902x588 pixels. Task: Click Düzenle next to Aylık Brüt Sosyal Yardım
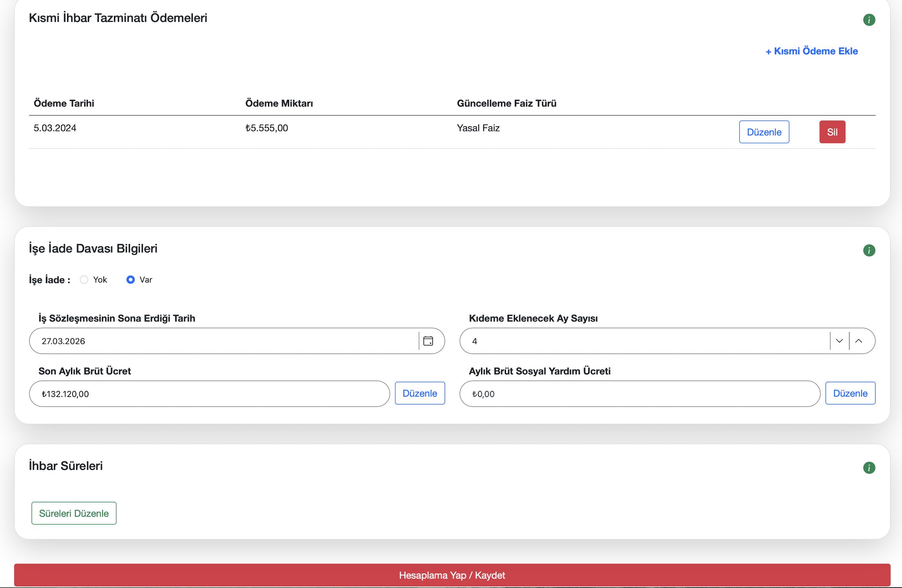pos(850,393)
